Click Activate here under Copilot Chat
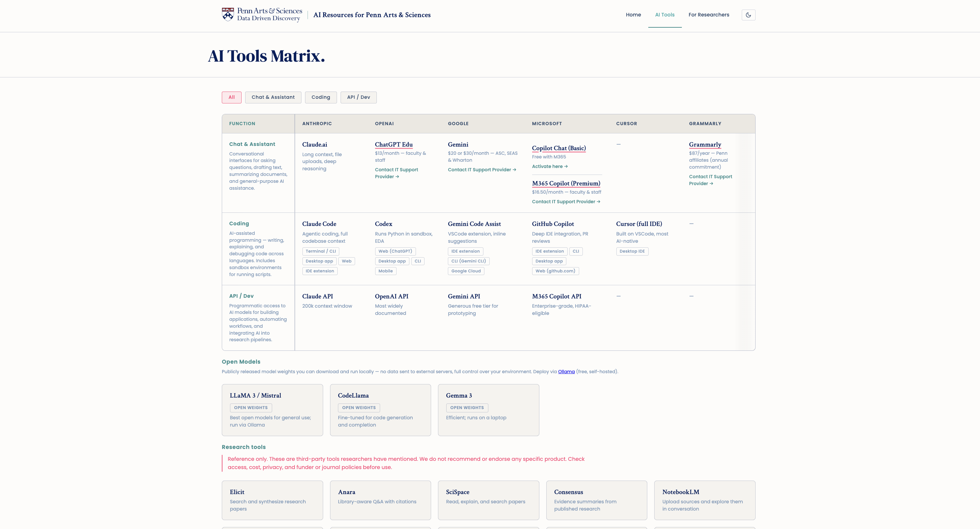Image resolution: width=980 pixels, height=529 pixels. 550,166
